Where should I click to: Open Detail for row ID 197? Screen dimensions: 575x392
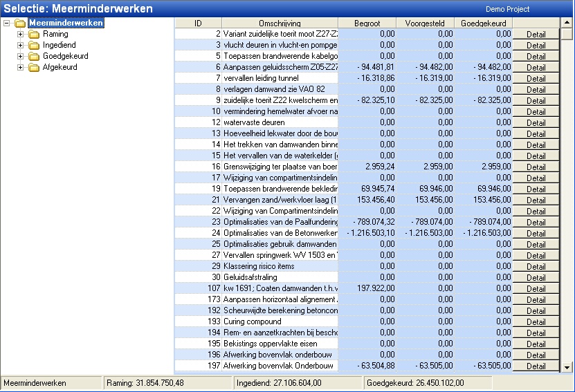[536, 366]
